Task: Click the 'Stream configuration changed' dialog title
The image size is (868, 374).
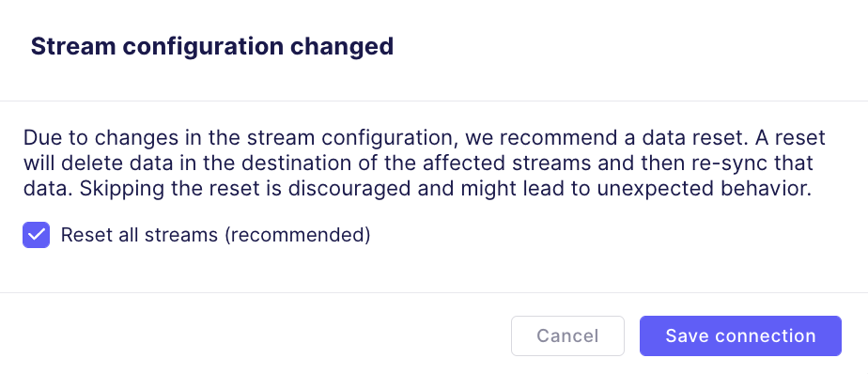Action: (x=212, y=47)
